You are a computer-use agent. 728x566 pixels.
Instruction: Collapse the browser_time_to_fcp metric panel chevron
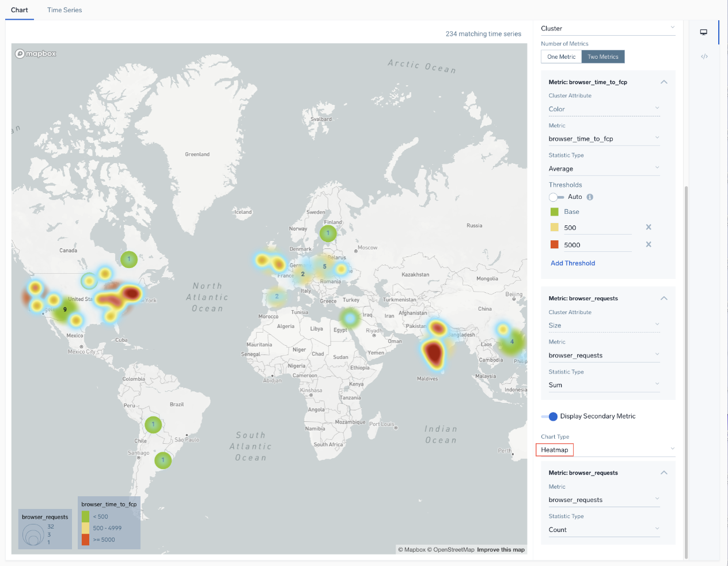pyautogui.click(x=663, y=82)
